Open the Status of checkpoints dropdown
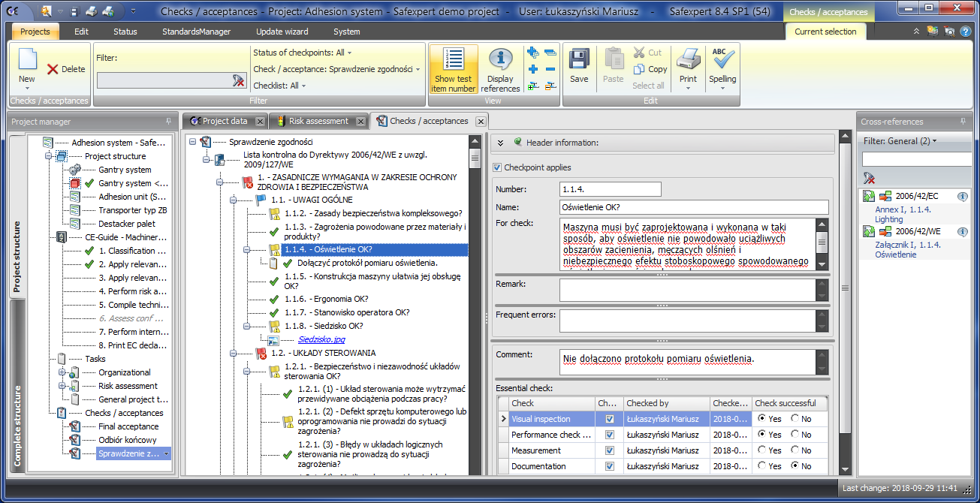This screenshot has width=980, height=503. tap(302, 53)
